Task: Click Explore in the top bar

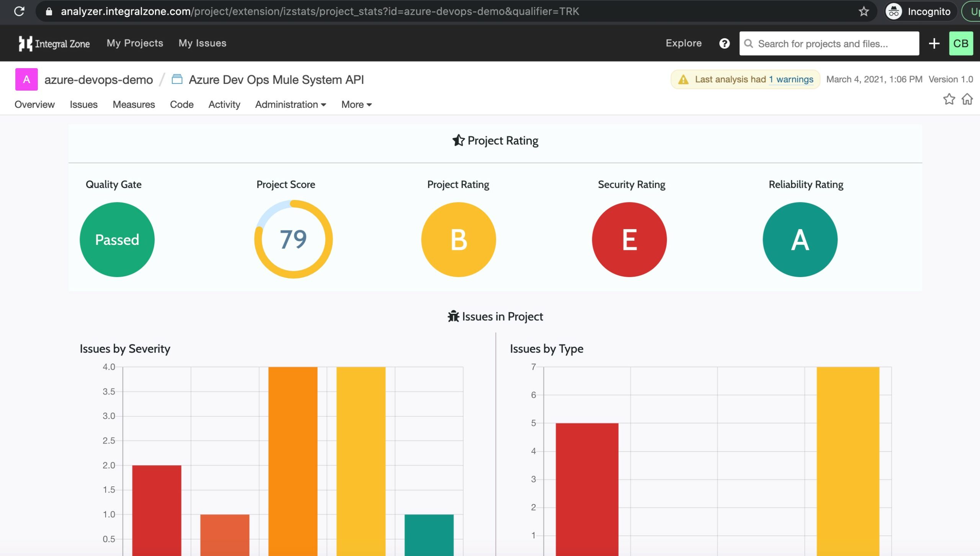Action: 684,43
